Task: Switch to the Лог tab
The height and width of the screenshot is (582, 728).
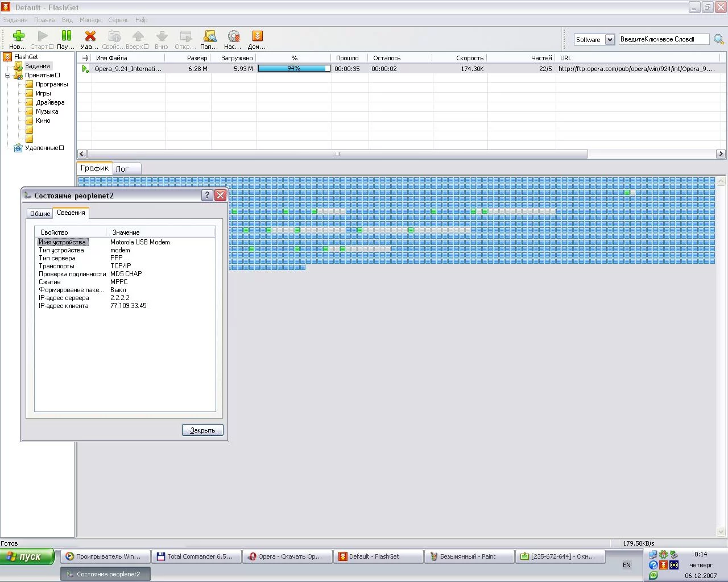Action: (122, 169)
